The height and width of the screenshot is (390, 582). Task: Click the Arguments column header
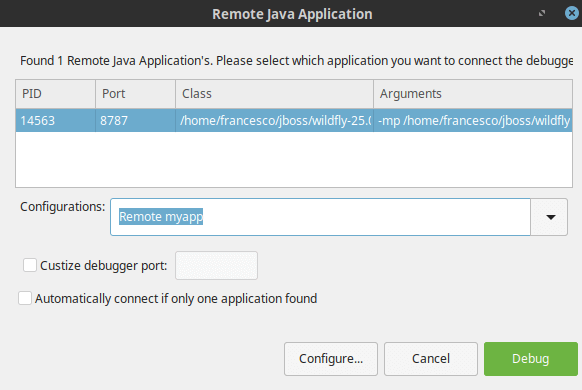(x=473, y=94)
